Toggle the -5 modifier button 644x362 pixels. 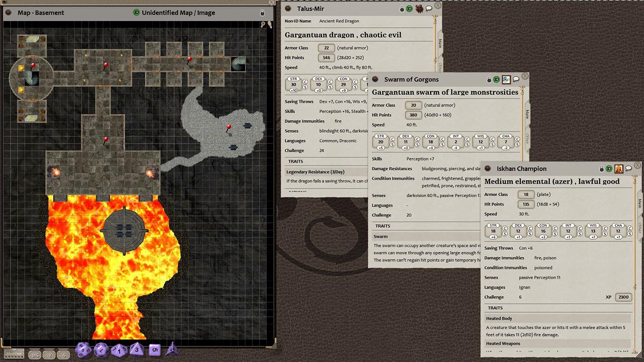tap(63, 355)
